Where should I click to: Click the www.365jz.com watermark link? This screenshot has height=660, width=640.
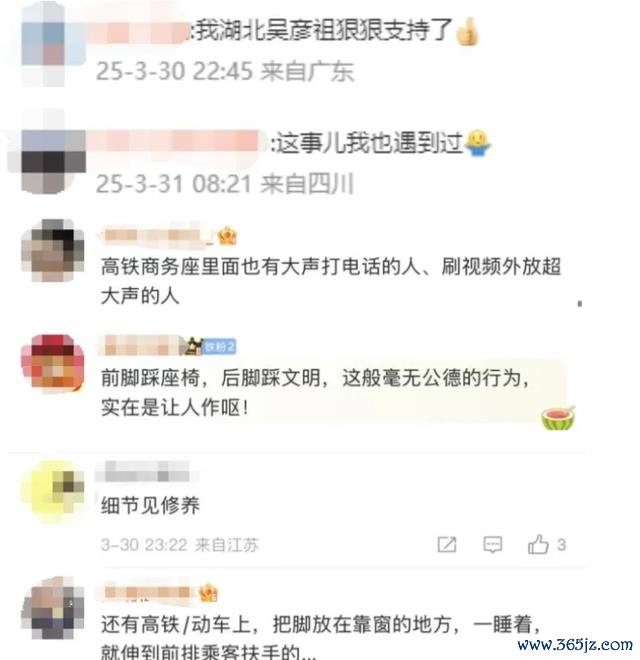pos(575,644)
